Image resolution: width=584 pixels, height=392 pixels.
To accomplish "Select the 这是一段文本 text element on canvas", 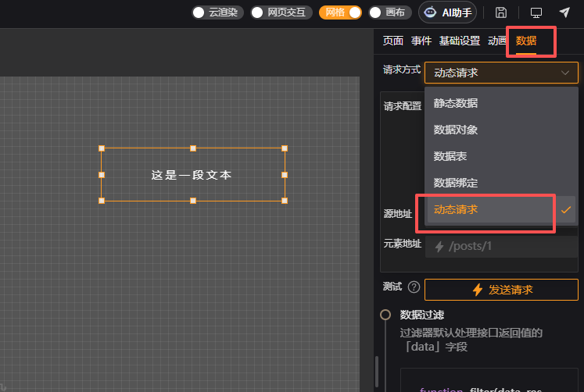I will click(192, 175).
